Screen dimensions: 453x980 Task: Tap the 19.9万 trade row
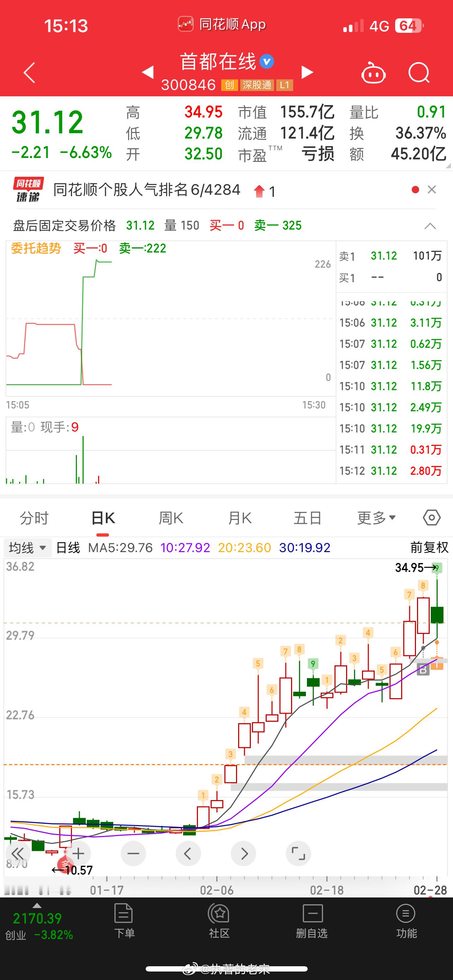click(391, 428)
